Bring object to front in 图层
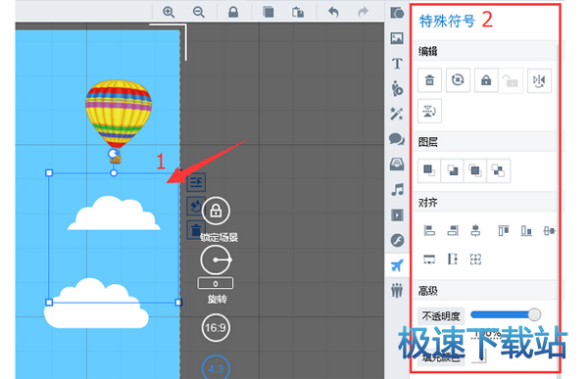Image resolution: width=588 pixels, height=379 pixels. [429, 170]
